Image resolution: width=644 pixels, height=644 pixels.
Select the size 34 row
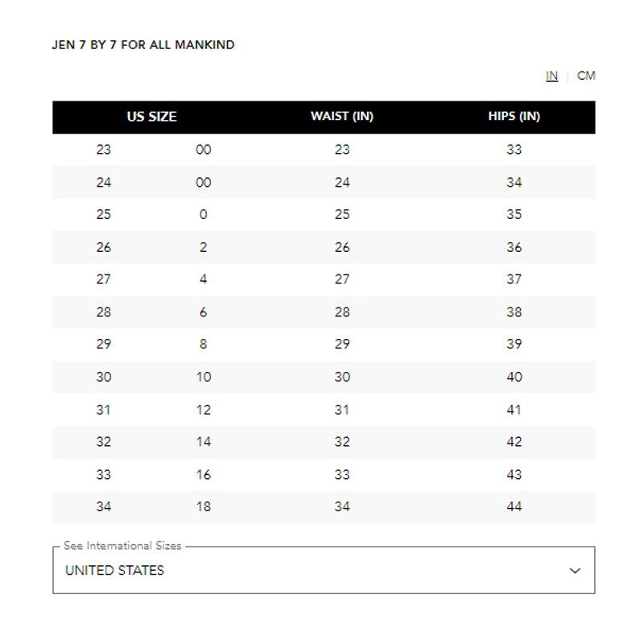(324, 507)
